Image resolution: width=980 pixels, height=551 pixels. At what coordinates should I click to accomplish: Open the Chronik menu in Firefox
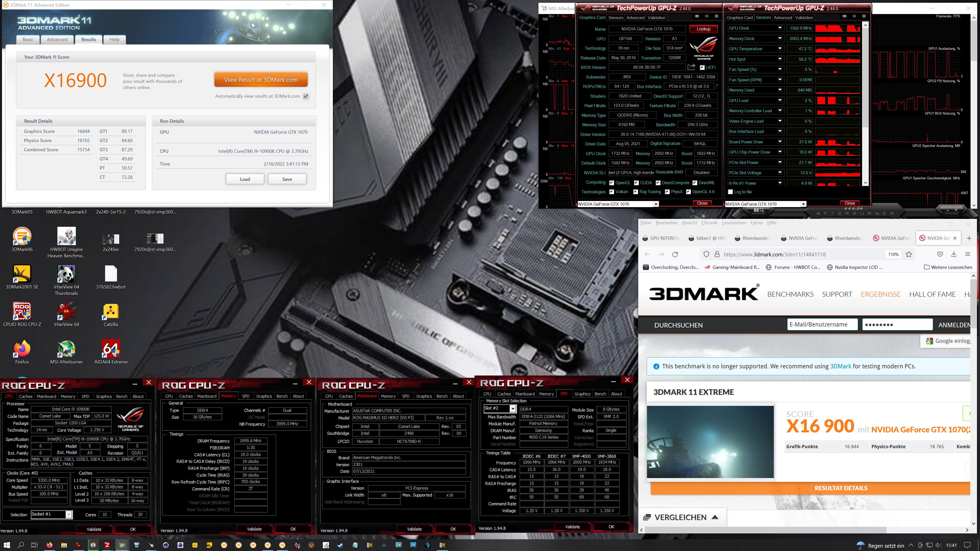709,223
